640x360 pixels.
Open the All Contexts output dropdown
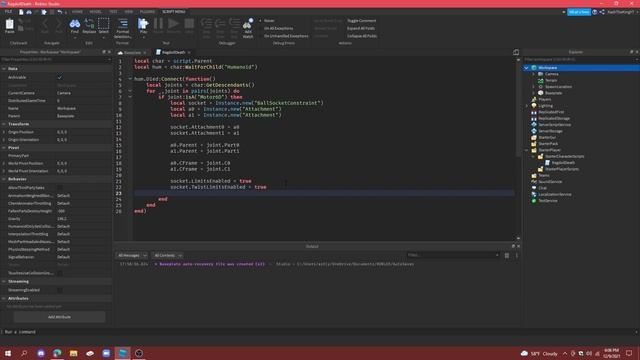pos(168,255)
